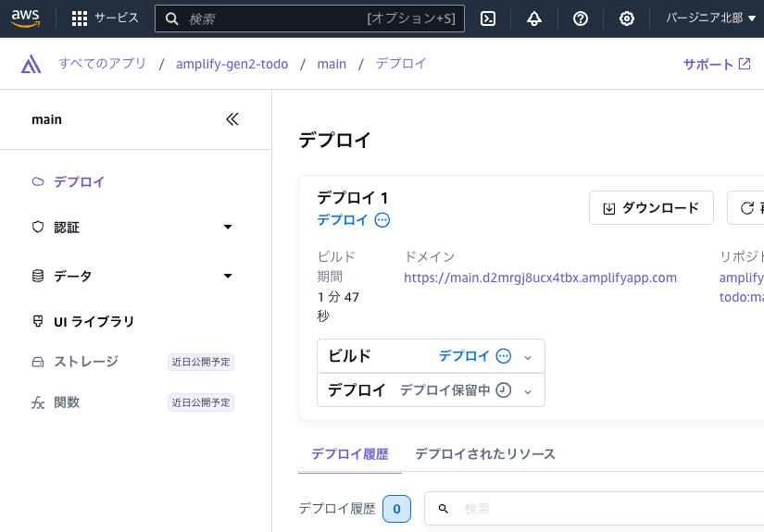Image resolution: width=764 pixels, height=532 pixels.
Task: Select 関数 in the sidebar
Action: tap(67, 402)
